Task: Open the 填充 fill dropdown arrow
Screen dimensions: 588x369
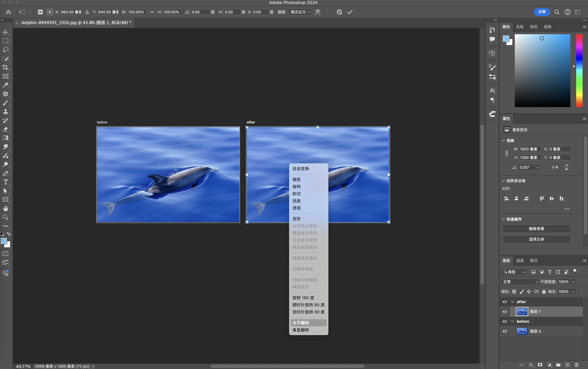Action: tap(574, 292)
